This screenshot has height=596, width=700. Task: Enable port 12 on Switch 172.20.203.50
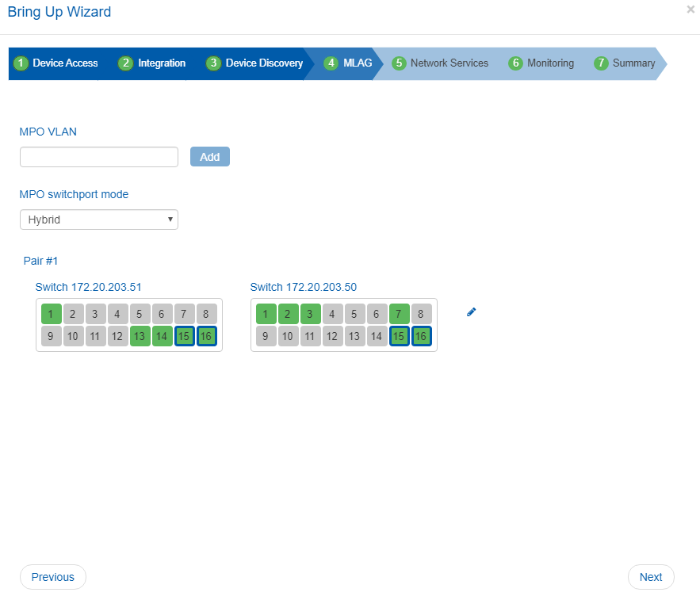click(x=333, y=336)
